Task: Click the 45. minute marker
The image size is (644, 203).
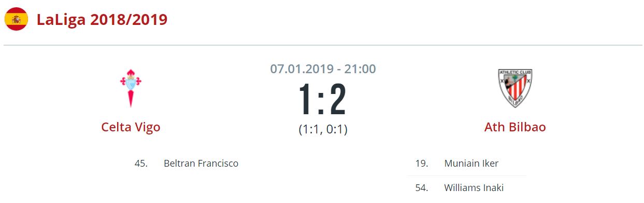Action: point(141,164)
